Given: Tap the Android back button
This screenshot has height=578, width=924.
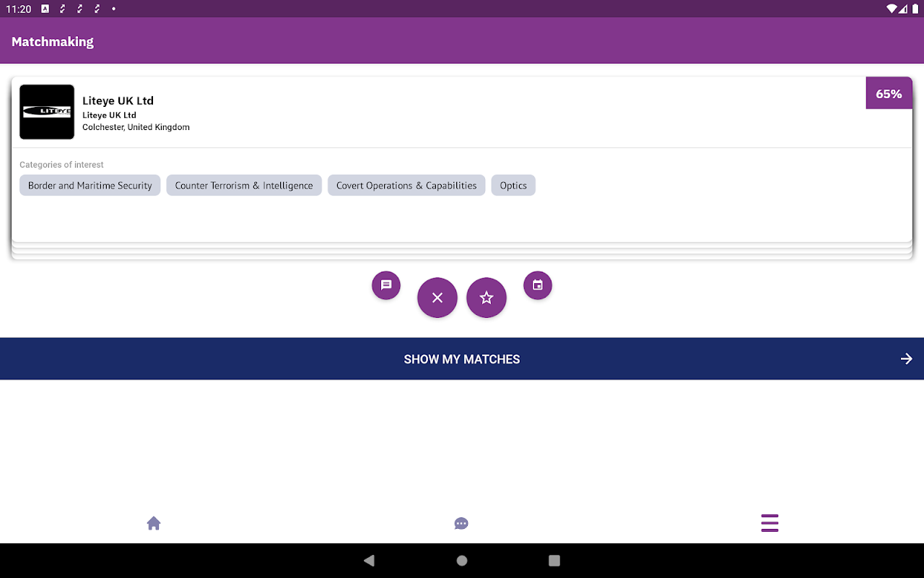Looking at the screenshot, I should pyautogui.click(x=370, y=561).
